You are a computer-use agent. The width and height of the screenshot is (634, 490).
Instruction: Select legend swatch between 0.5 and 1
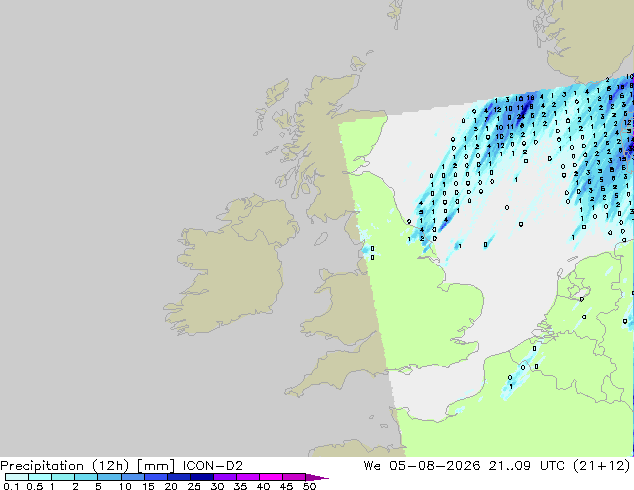(40, 477)
